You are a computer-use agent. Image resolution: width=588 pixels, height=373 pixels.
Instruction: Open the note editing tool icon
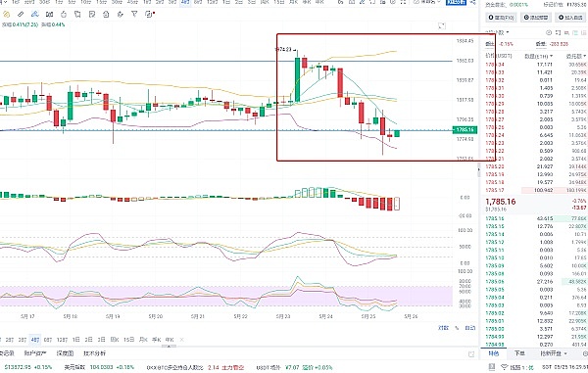92,15
